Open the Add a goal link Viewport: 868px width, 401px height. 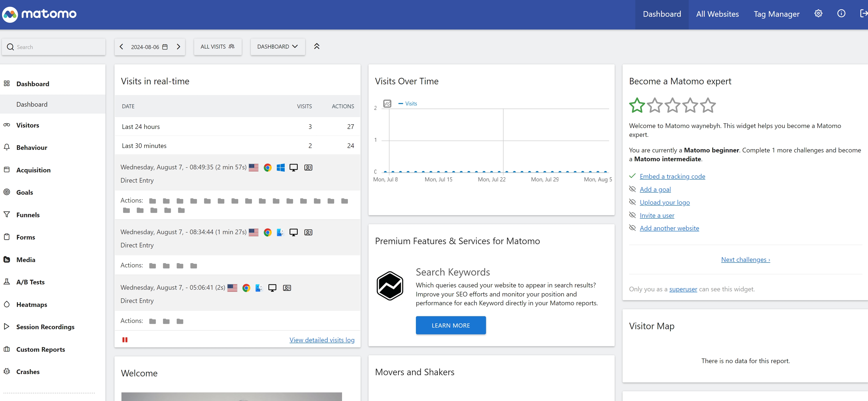click(x=655, y=189)
